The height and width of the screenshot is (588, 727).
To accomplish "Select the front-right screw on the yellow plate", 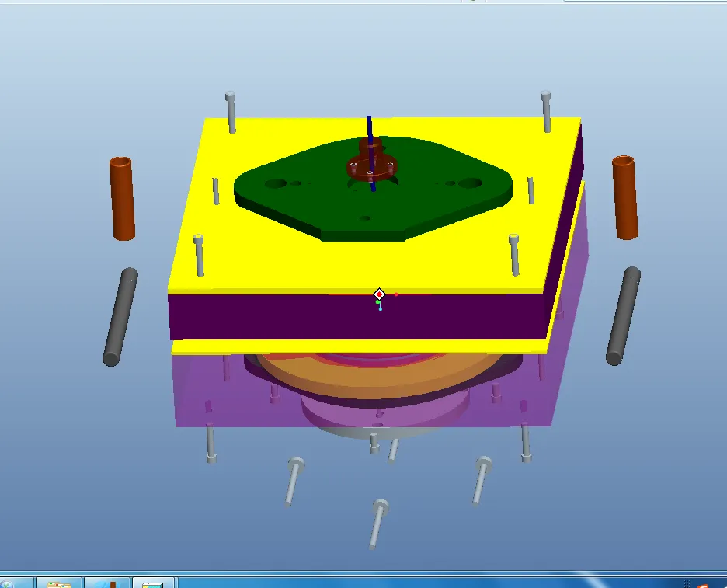I will [514, 255].
